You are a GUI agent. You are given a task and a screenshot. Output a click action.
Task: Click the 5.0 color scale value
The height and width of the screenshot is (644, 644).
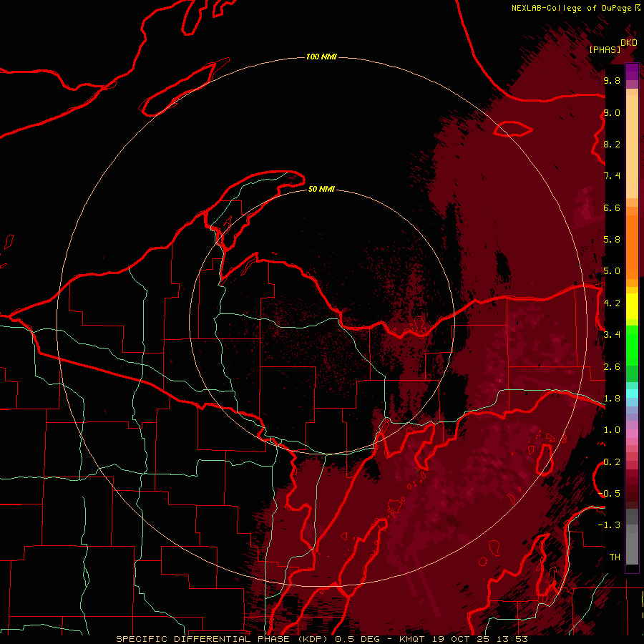[612, 271]
